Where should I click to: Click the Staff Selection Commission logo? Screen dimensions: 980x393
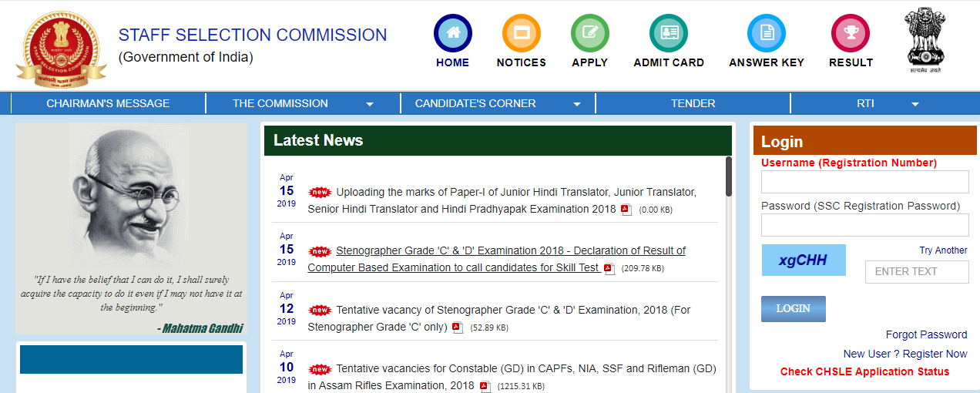click(62, 50)
